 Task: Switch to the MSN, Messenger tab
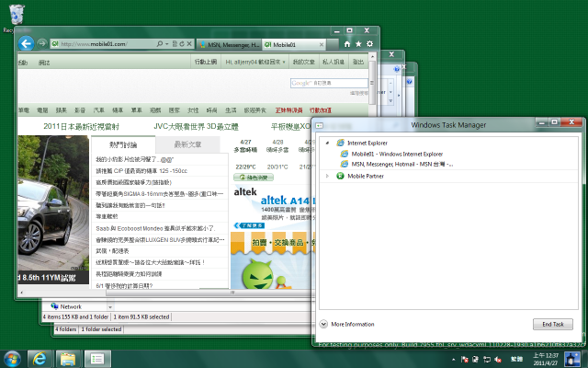point(229,45)
